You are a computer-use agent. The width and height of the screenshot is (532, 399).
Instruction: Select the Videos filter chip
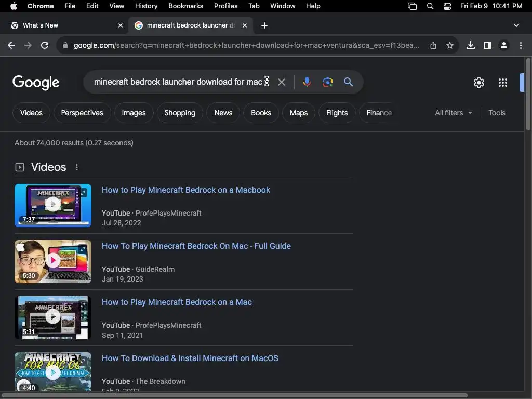tap(31, 113)
